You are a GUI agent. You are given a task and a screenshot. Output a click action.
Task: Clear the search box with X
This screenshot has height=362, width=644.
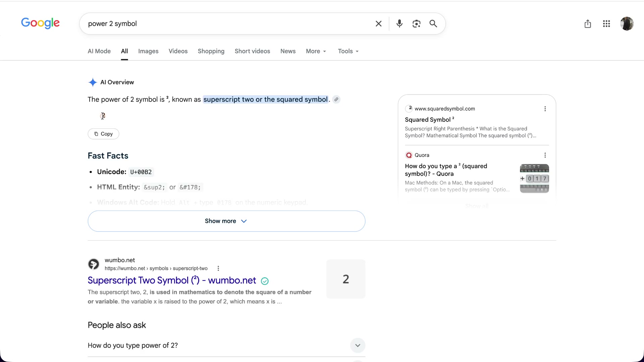[x=379, y=24]
